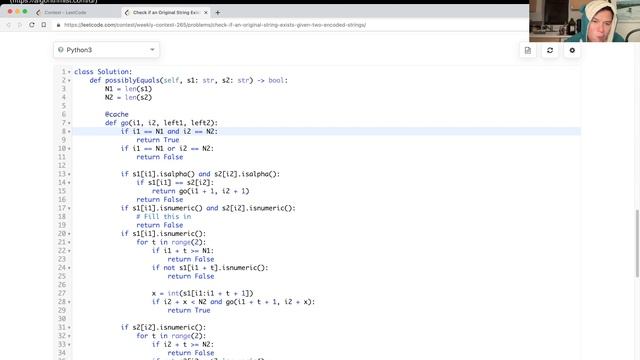Click the '@cache' decorator text
640x360 pixels.
tap(116, 114)
